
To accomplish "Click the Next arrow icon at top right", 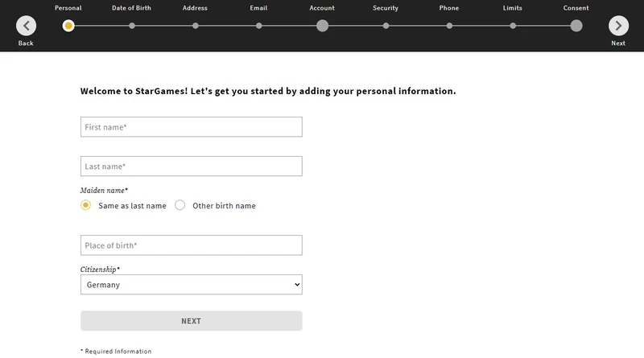I will [x=618, y=26].
